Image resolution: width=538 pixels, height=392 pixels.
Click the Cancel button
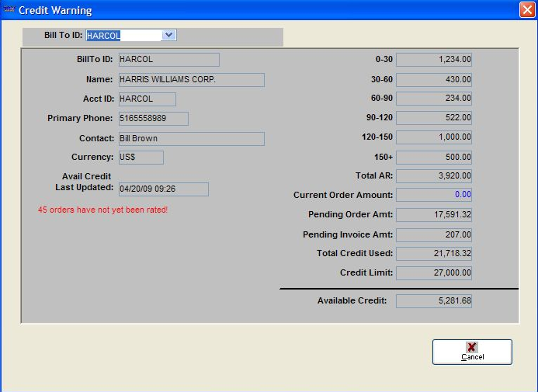tap(472, 352)
